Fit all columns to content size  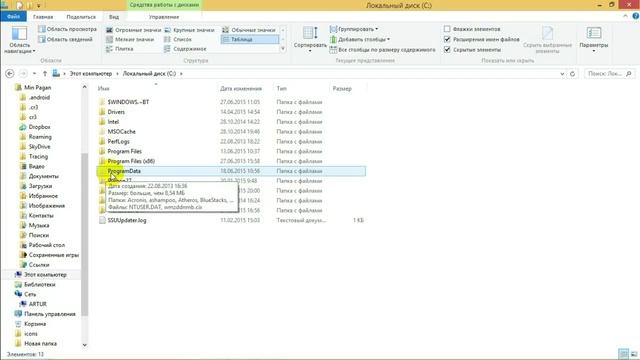[382, 49]
